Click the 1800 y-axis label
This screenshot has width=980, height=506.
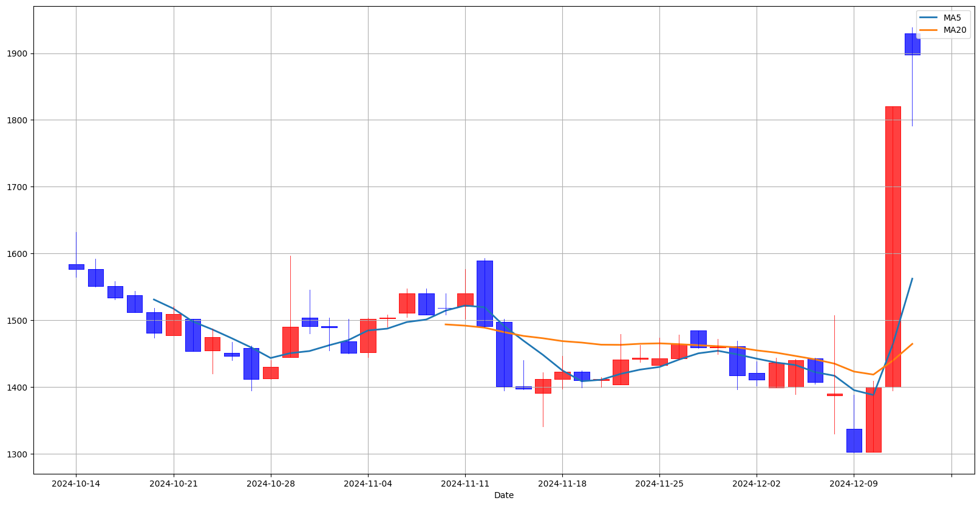pyautogui.click(x=18, y=120)
